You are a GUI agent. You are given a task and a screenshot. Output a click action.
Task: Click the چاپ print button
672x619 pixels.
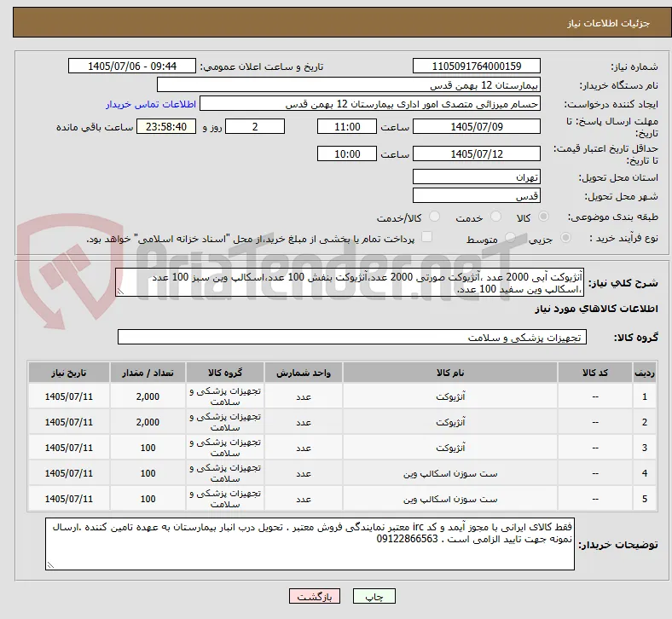click(374, 596)
